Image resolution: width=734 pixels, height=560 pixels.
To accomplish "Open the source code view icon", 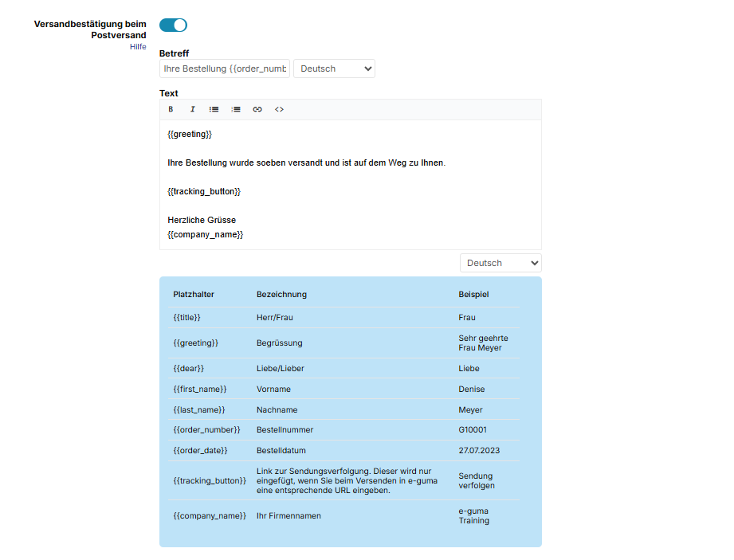I will (x=279, y=109).
